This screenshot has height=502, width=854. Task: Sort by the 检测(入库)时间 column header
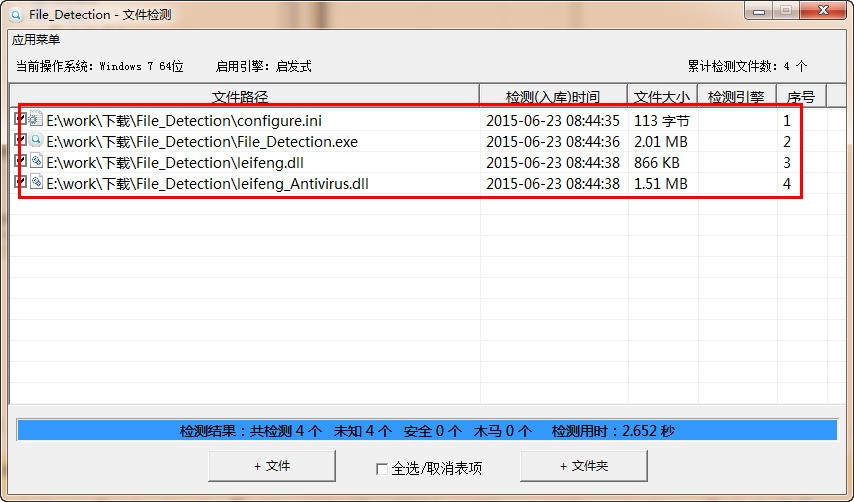(x=553, y=96)
